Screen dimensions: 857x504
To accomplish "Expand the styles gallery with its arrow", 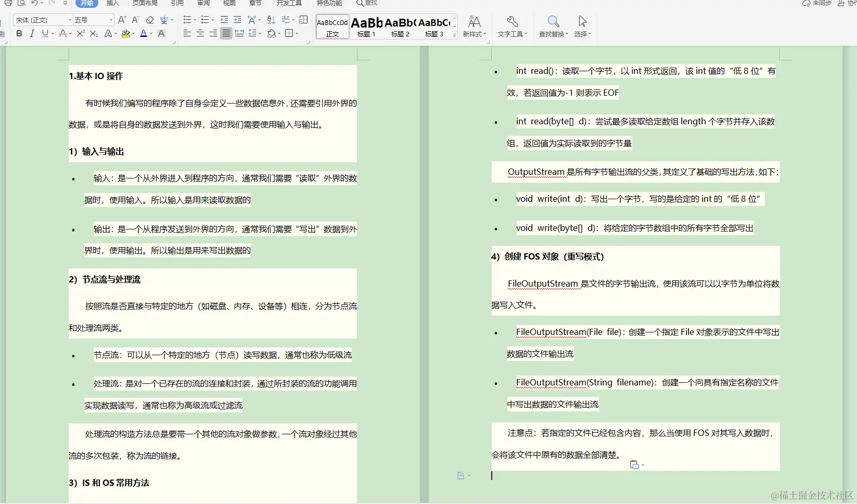I will point(454,34).
